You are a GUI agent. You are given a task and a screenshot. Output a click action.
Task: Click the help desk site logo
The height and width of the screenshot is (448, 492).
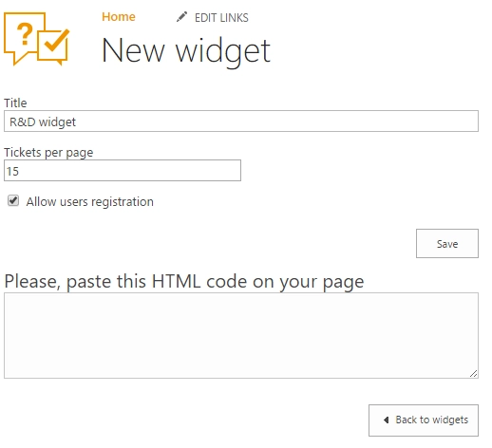(x=36, y=39)
